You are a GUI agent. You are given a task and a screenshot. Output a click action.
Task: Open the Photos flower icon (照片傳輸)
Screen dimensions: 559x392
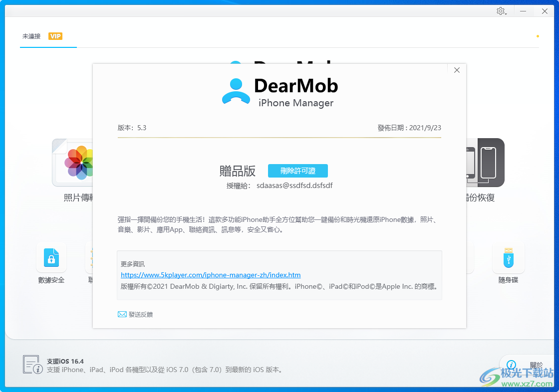pyautogui.click(x=79, y=163)
